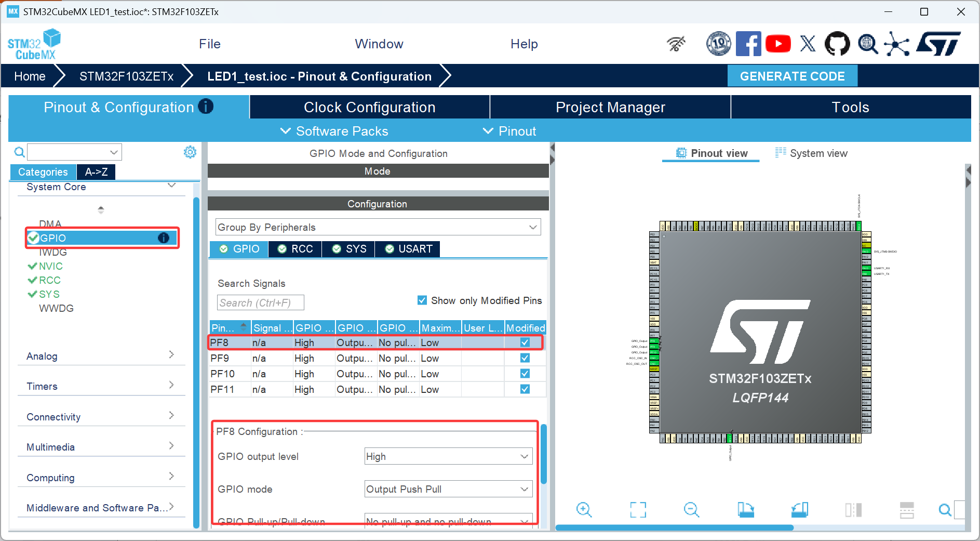The height and width of the screenshot is (541, 980).
Task: Open the 10th anniversary badge icon
Action: 719,44
